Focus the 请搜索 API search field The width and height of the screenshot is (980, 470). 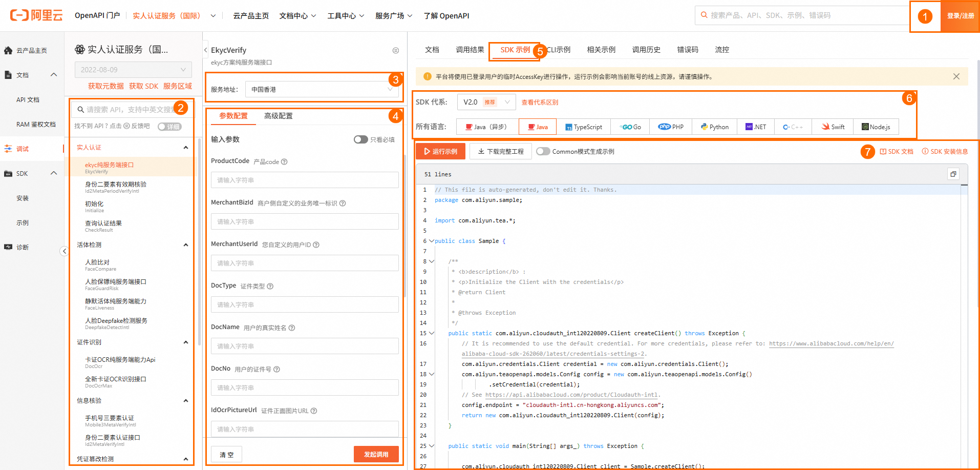click(132, 109)
